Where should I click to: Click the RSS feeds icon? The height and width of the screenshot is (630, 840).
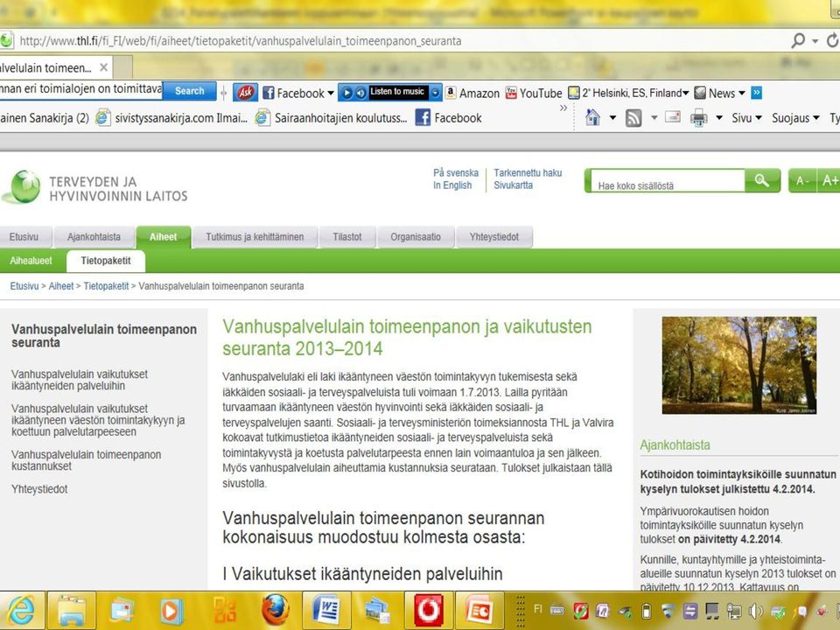pyautogui.click(x=633, y=118)
